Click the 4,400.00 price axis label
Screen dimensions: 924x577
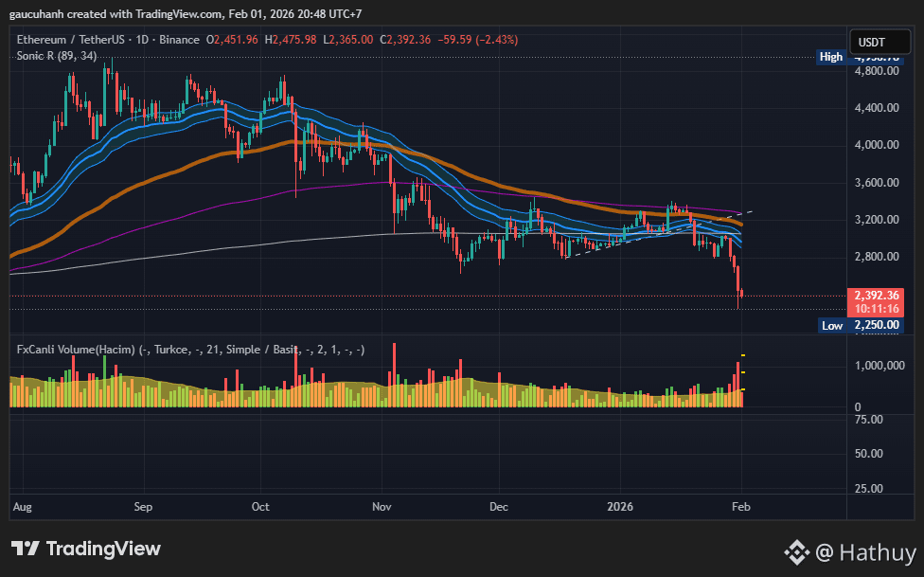[x=877, y=108]
